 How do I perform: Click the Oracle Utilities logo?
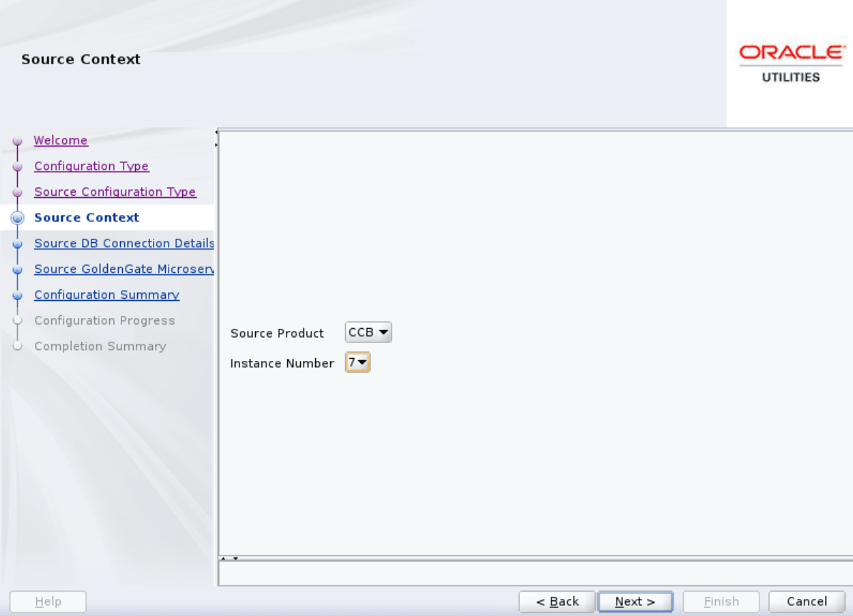coord(792,61)
